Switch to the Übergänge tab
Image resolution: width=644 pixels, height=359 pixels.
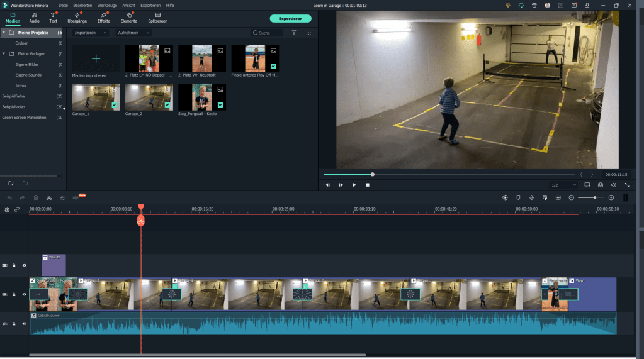(x=77, y=18)
